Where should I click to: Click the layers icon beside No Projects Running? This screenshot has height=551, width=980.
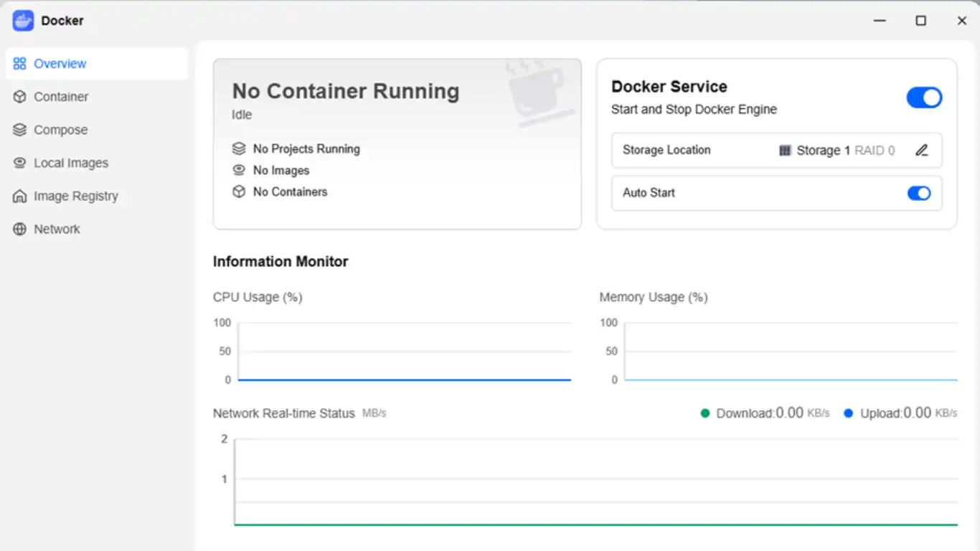pyautogui.click(x=239, y=149)
